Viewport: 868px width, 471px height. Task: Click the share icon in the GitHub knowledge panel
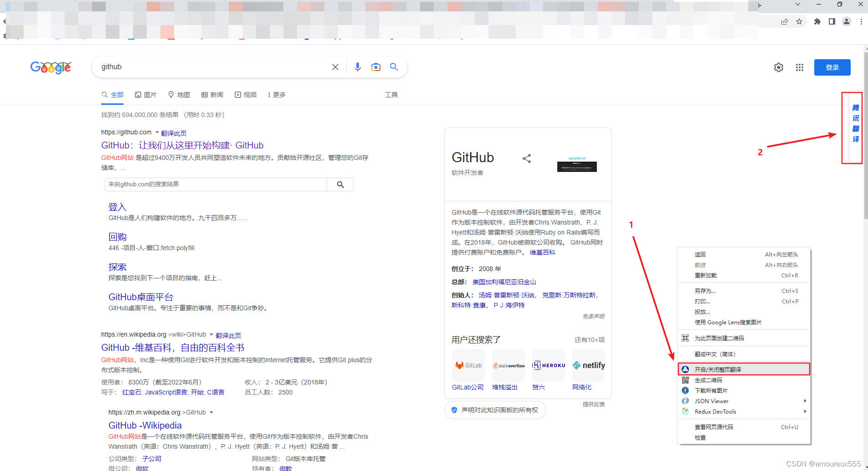pyautogui.click(x=527, y=158)
